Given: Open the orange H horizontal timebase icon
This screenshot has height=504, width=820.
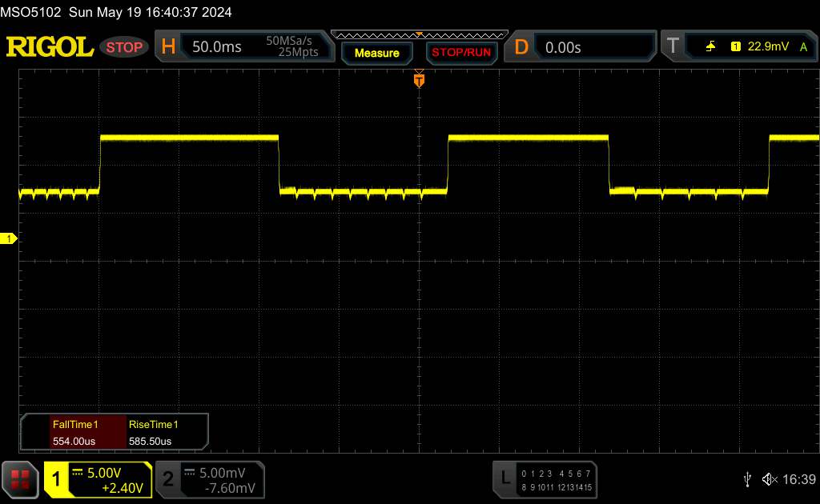Looking at the screenshot, I should pos(168,47).
